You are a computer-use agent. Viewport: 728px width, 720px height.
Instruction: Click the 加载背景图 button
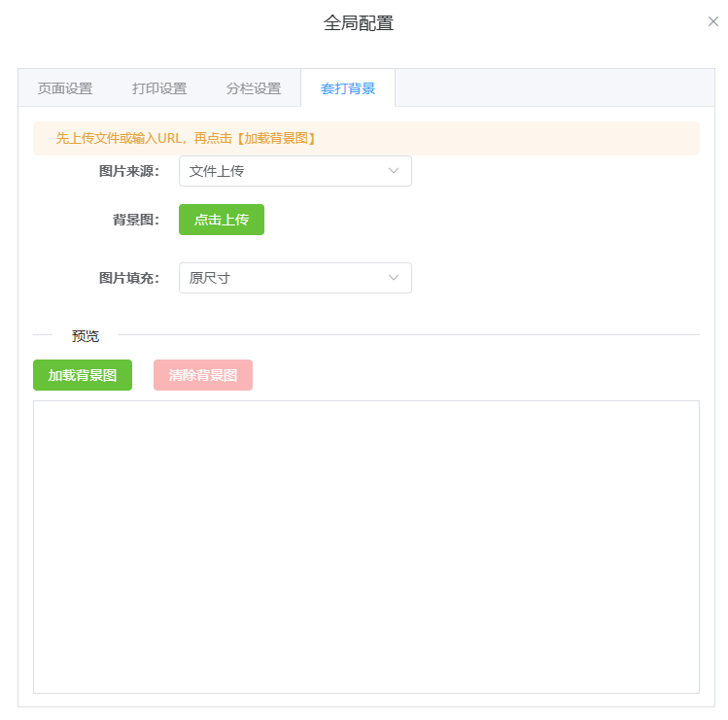coord(83,375)
